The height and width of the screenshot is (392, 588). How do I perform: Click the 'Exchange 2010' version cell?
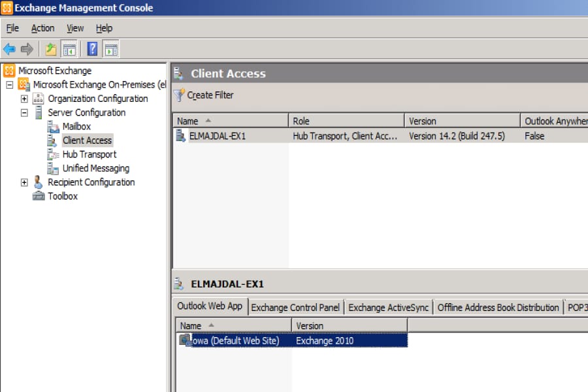click(325, 340)
